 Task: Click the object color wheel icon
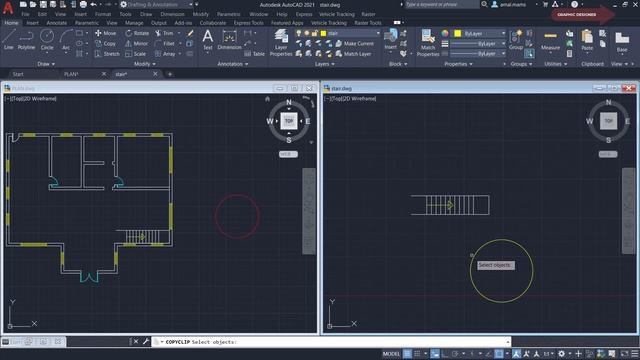tap(445, 33)
